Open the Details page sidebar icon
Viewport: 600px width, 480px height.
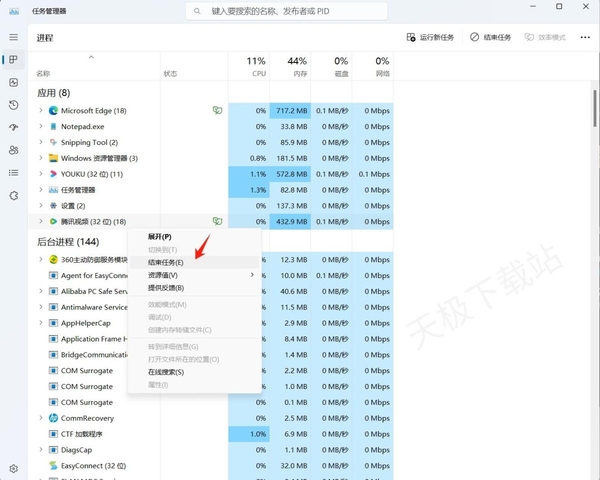click(13, 172)
